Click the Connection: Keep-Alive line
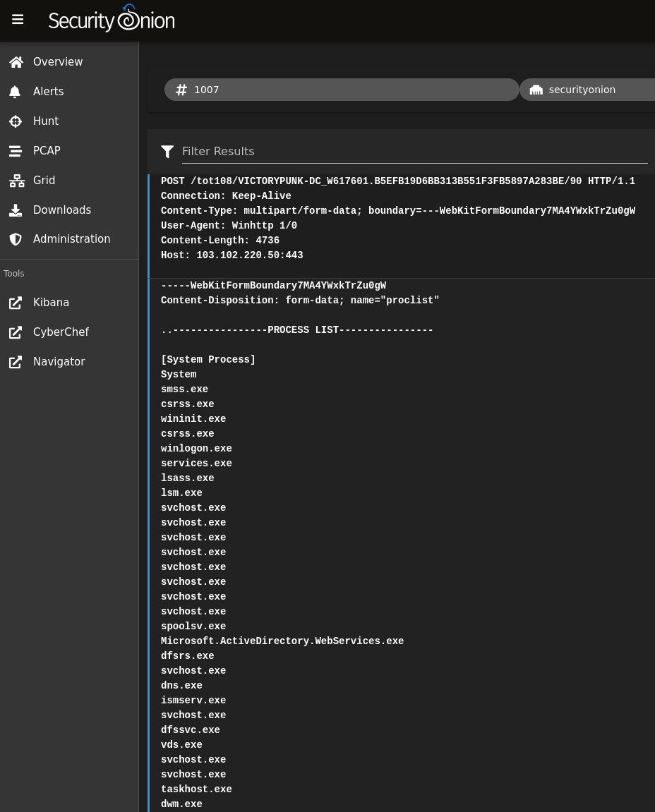Screen dimensions: 655x812 [x=226, y=195]
